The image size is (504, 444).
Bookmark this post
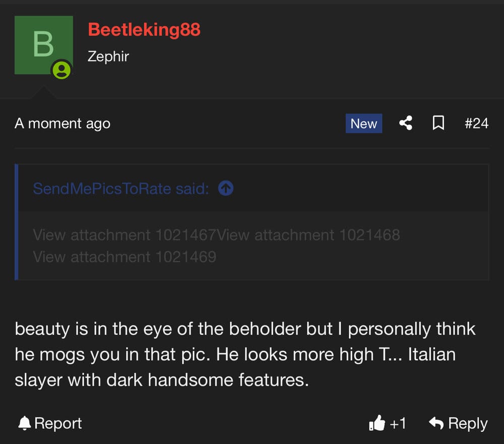pos(438,123)
